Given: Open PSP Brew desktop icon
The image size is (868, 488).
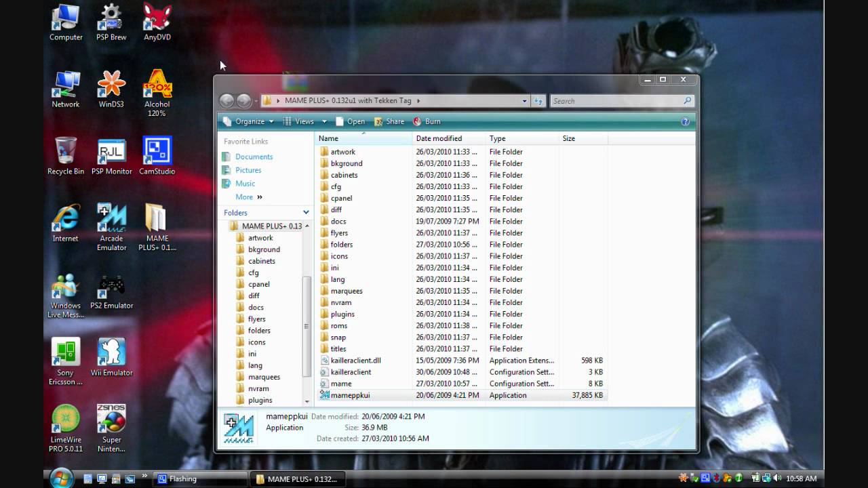Looking at the screenshot, I should point(111,24).
